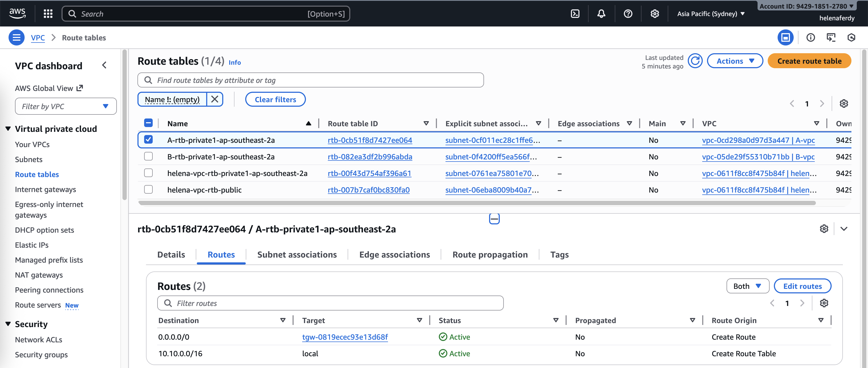This screenshot has width=868, height=368.
Task: Click the Filter routes search field
Action: click(x=330, y=303)
